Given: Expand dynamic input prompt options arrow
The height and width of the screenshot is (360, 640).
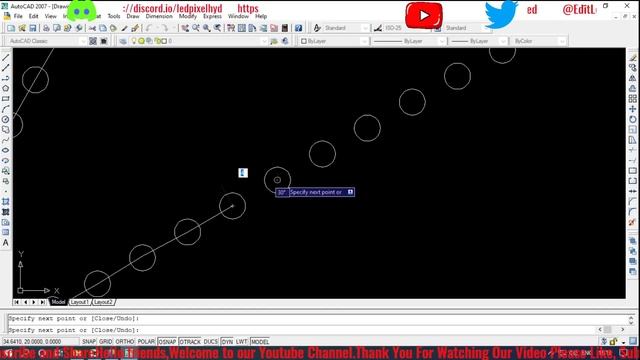Looking at the screenshot, I should click(x=350, y=192).
